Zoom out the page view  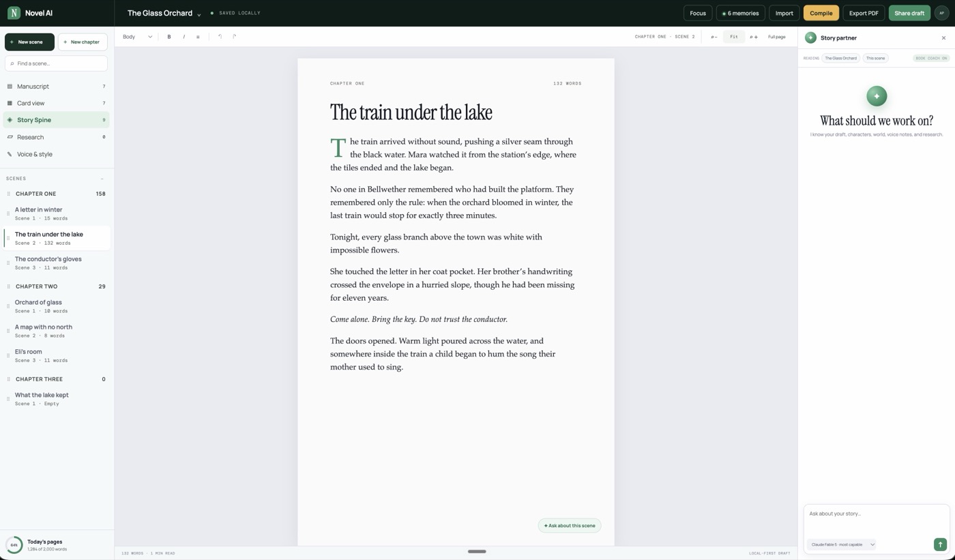[x=714, y=37]
